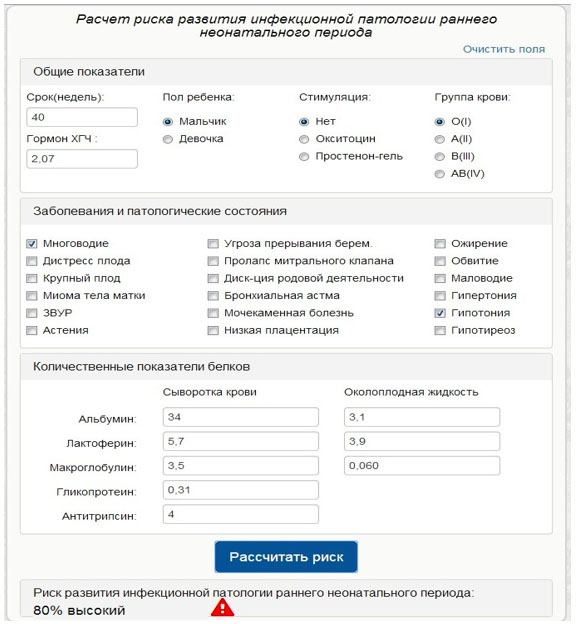Click the Гормон ХГЧ input field
Image resolution: width=577 pixels, height=624 pixels.
82,159
